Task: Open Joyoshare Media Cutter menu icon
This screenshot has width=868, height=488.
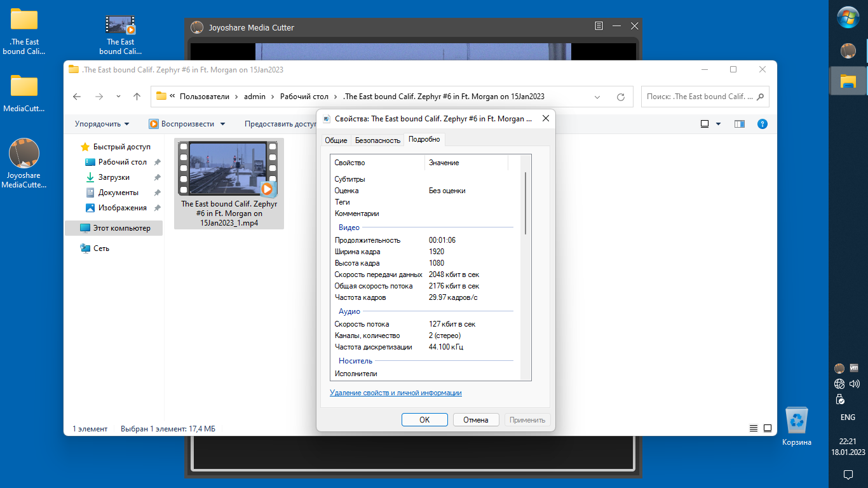Action: click(599, 27)
